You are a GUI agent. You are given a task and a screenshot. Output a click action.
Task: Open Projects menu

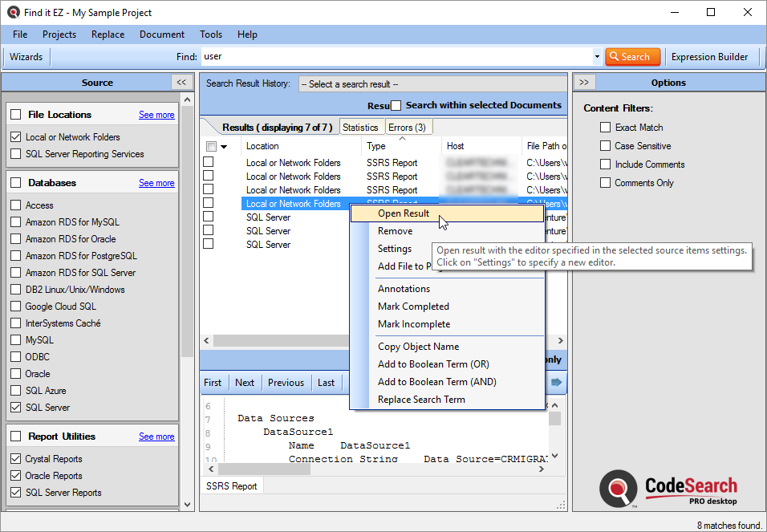[59, 35]
